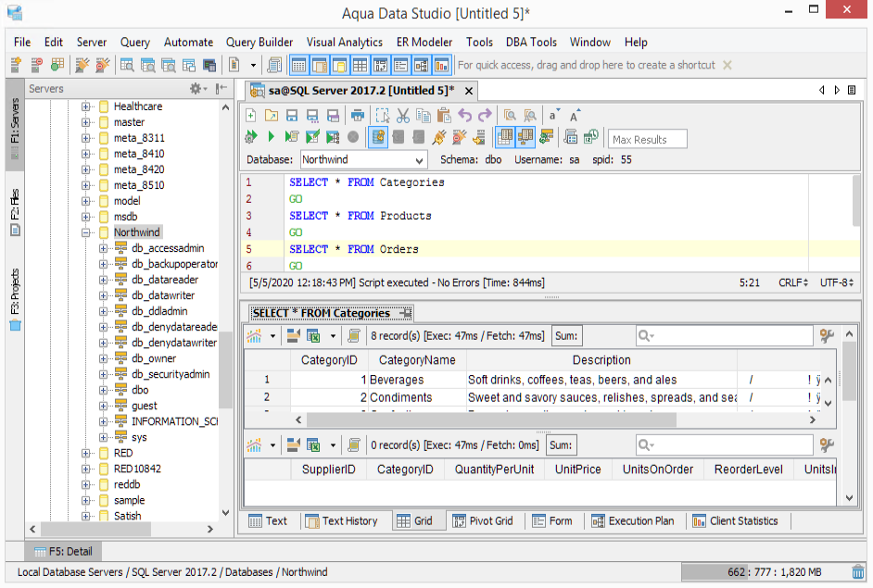The height and width of the screenshot is (588, 873).
Task: Click the Undo arrow icon
Action: coord(464,116)
